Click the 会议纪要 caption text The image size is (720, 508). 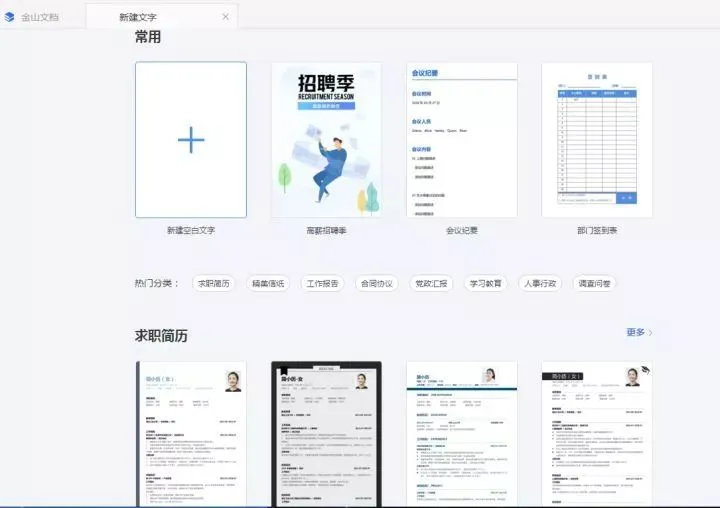(x=461, y=230)
